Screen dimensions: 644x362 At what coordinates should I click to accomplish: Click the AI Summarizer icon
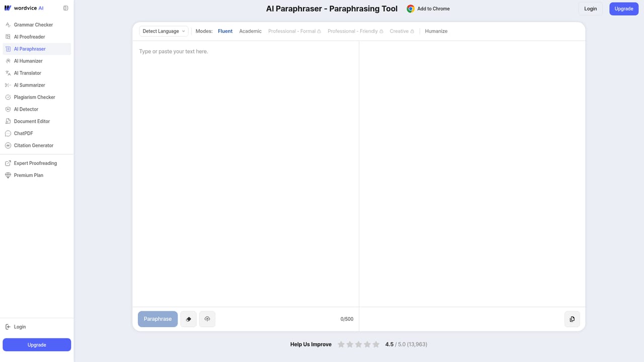[x=8, y=85]
